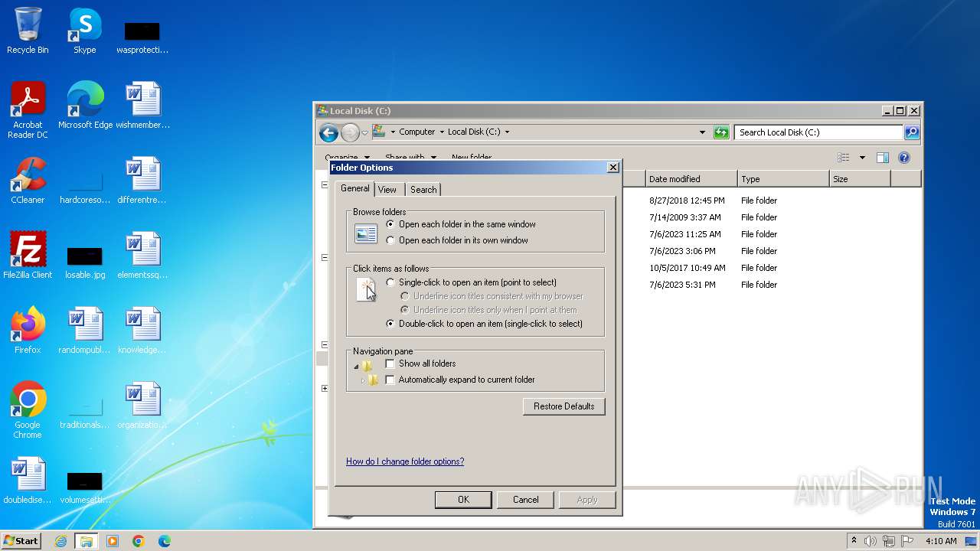980x551 pixels.
Task: Open CCleaner desktop shortcut
Action: click(28, 181)
